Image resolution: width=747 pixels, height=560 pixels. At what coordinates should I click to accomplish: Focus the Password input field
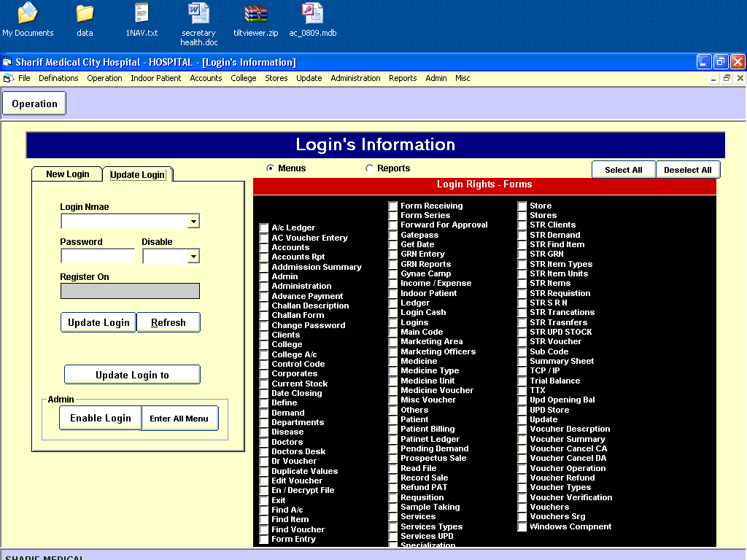click(98, 256)
